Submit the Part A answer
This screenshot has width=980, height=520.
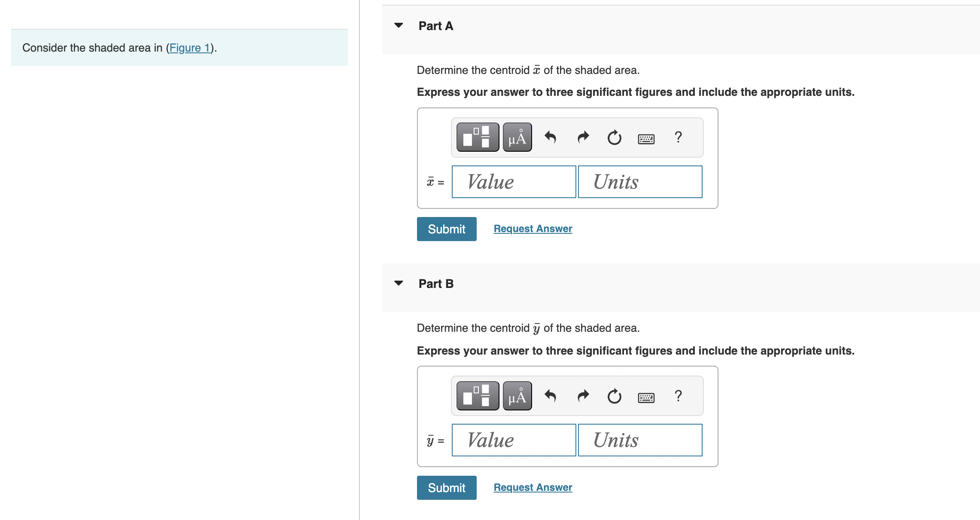446,229
